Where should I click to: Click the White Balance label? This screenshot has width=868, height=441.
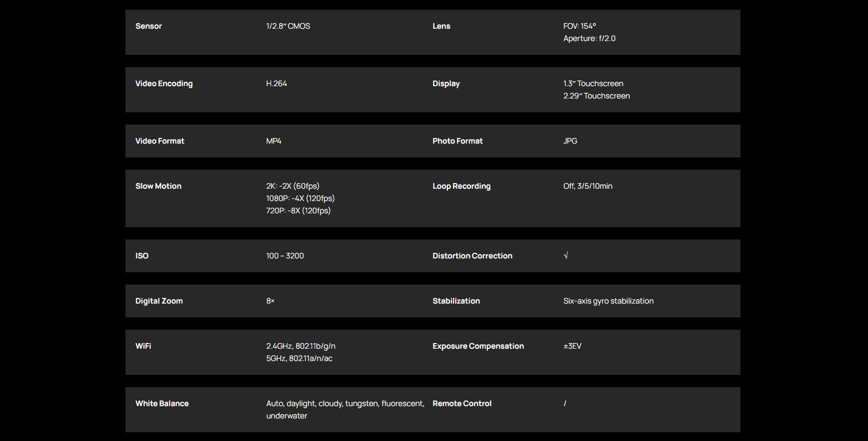point(162,404)
